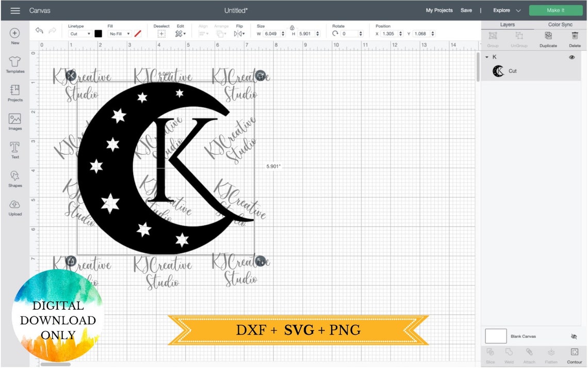
Task: Adjust the width stepper arrows
Action: (283, 34)
